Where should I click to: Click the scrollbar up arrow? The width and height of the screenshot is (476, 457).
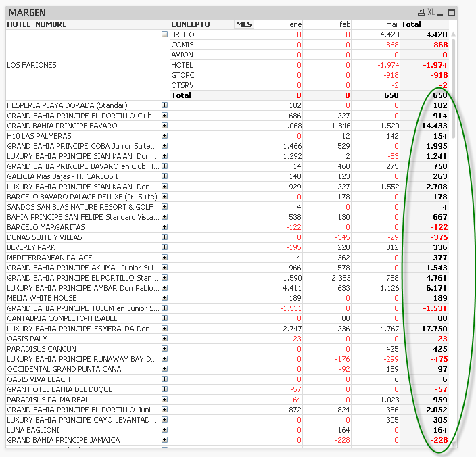[453, 34]
